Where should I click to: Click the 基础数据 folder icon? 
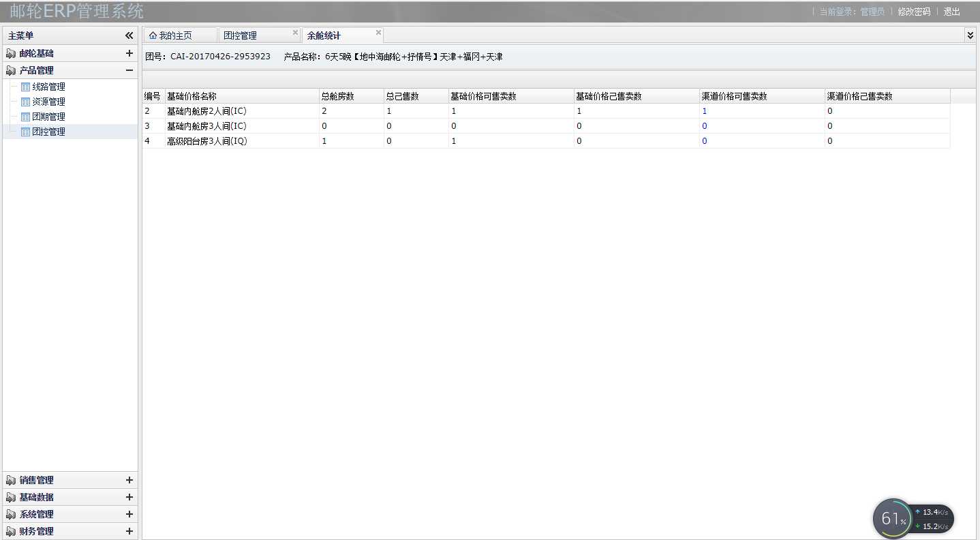click(x=11, y=497)
